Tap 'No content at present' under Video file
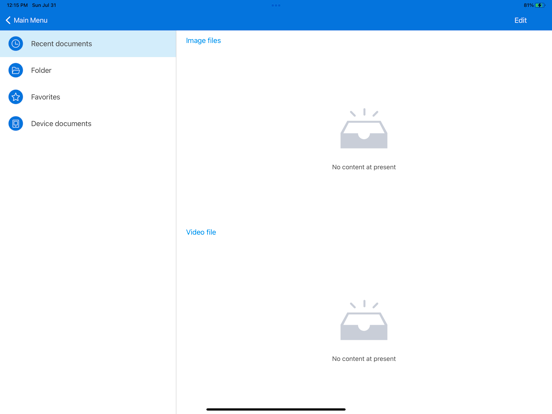 [364, 359]
